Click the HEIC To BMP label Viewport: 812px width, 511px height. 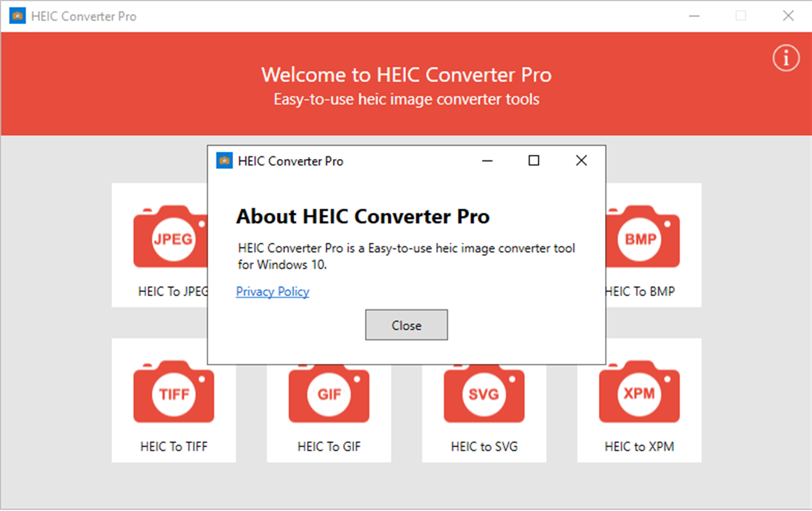640,291
